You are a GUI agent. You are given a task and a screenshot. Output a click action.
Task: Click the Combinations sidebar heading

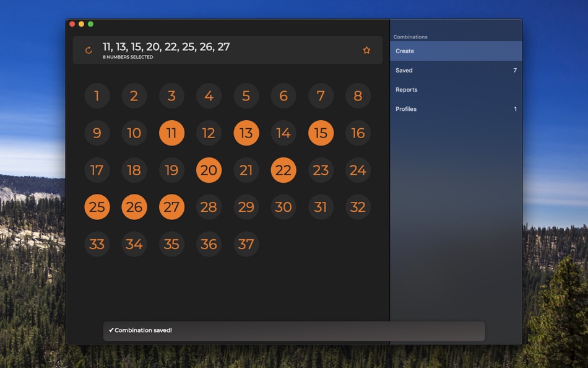[410, 37]
